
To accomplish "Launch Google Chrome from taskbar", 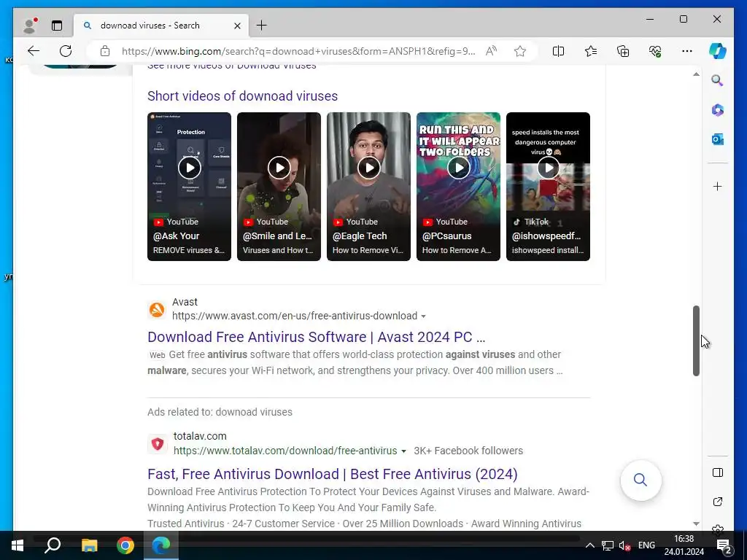I will pos(125,545).
